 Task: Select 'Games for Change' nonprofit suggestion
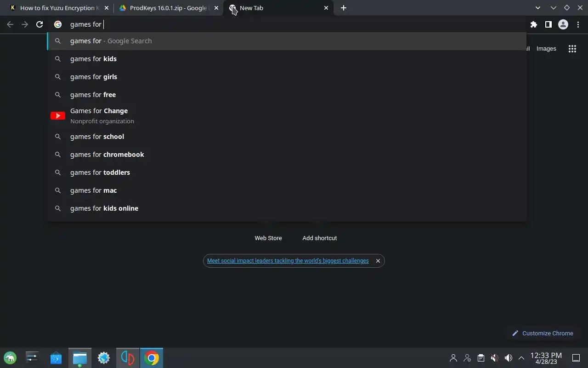(287, 115)
